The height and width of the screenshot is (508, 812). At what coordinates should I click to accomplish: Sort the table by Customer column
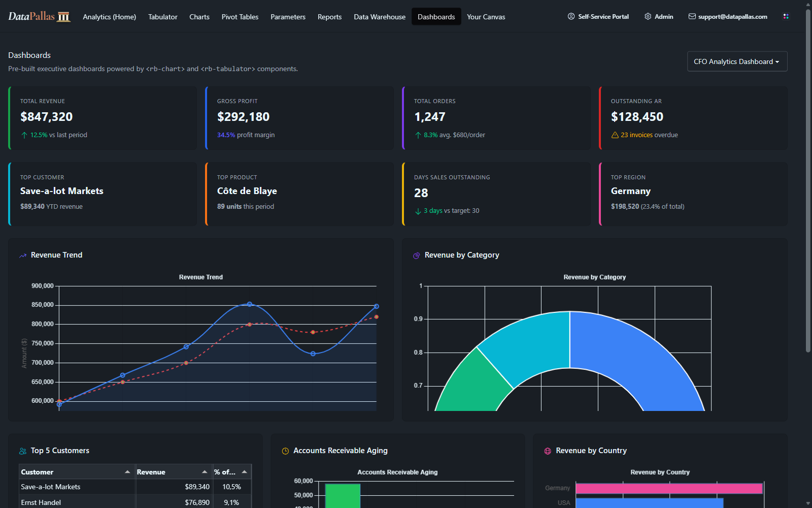pyautogui.click(x=37, y=472)
